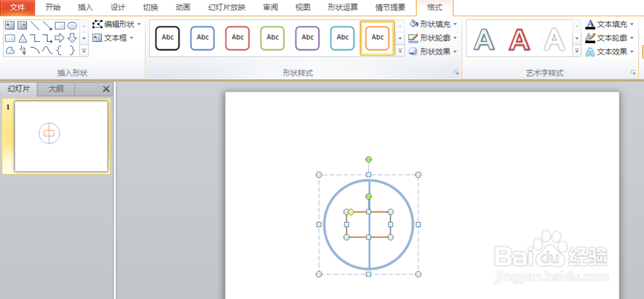The height and width of the screenshot is (299, 644).
Task: Select the 幻灯片 pane tab
Action: coord(19,89)
